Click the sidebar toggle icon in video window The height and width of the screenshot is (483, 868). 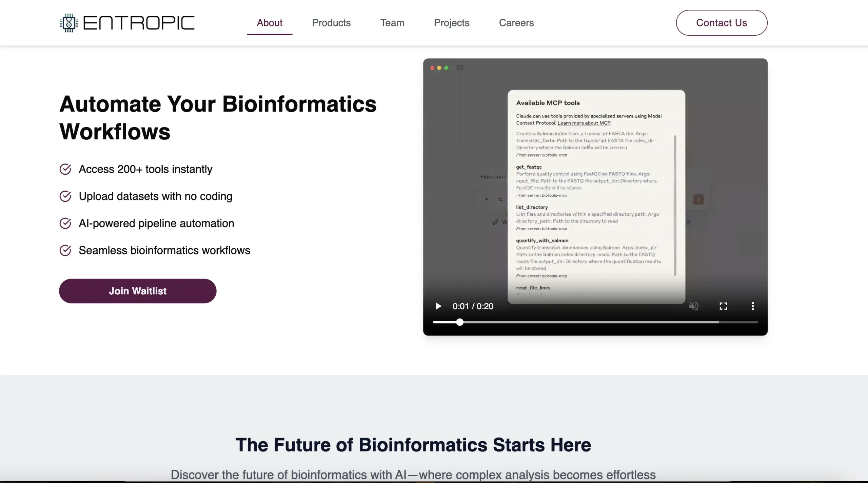(x=459, y=68)
